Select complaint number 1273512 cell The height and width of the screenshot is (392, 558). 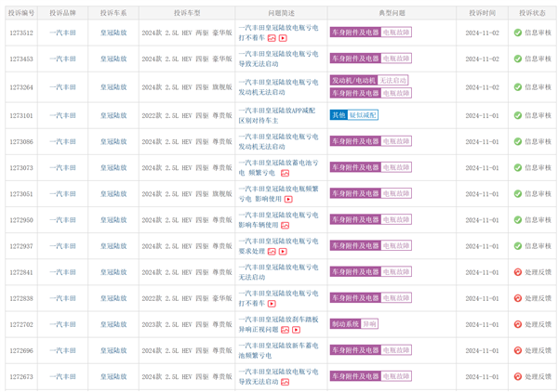(21, 33)
